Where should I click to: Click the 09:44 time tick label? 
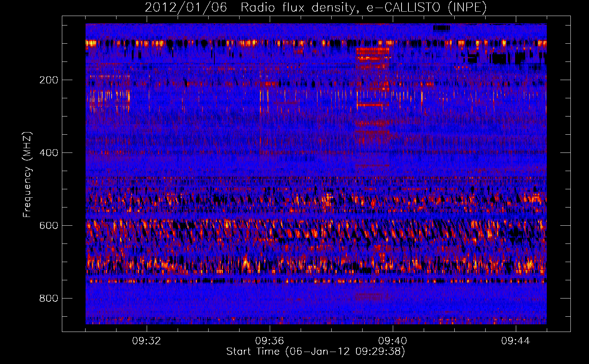click(x=516, y=341)
